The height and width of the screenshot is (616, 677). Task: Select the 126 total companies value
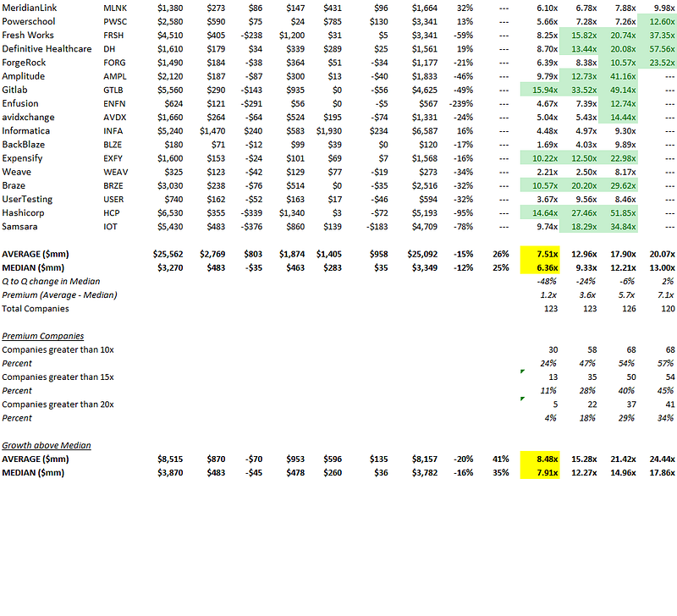point(629,309)
